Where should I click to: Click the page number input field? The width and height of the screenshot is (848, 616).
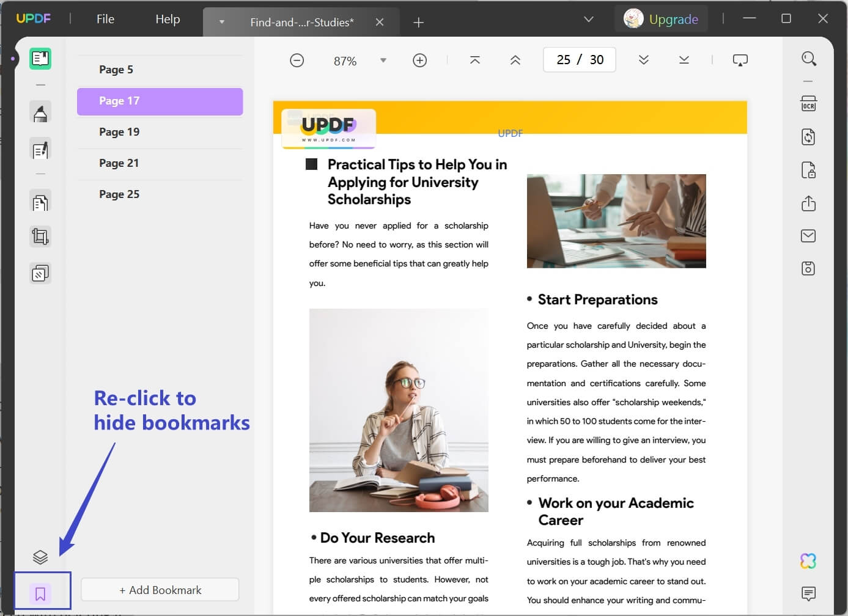click(580, 60)
